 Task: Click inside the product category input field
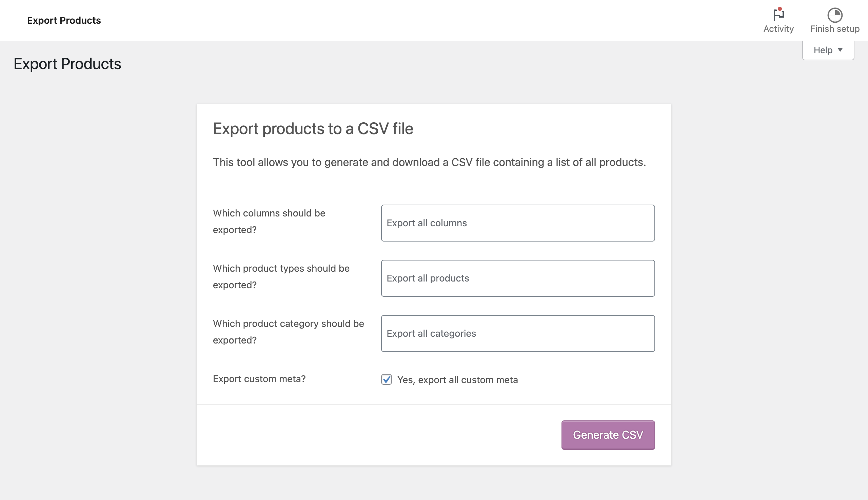(x=517, y=333)
